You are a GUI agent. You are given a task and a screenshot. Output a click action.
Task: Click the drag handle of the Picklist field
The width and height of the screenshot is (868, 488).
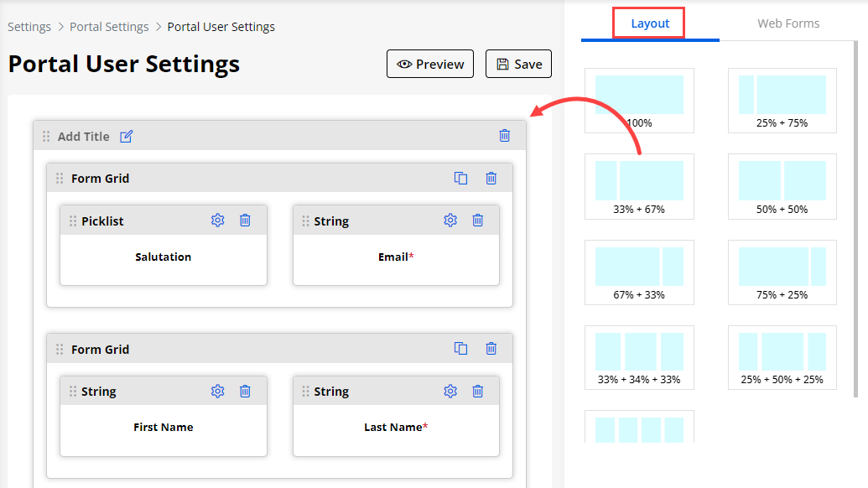click(73, 221)
